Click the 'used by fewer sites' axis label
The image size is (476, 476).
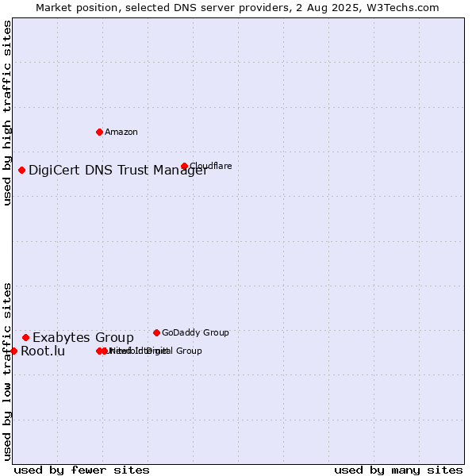tap(82, 470)
